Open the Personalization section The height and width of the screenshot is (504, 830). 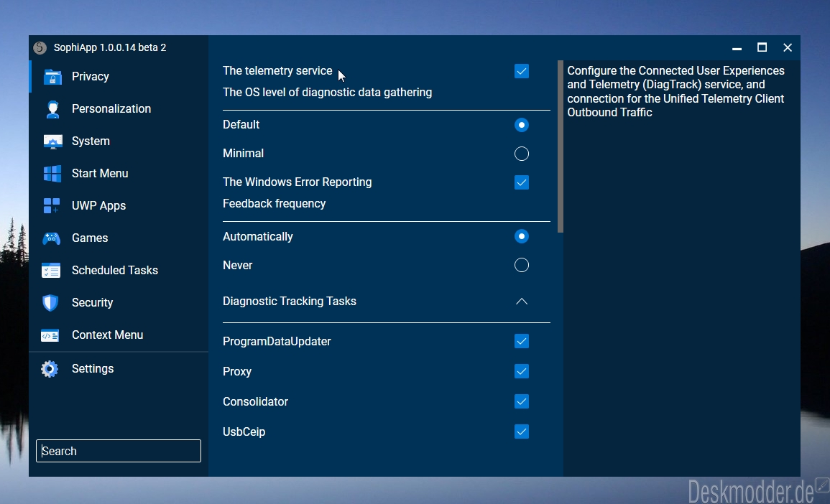[119, 109]
